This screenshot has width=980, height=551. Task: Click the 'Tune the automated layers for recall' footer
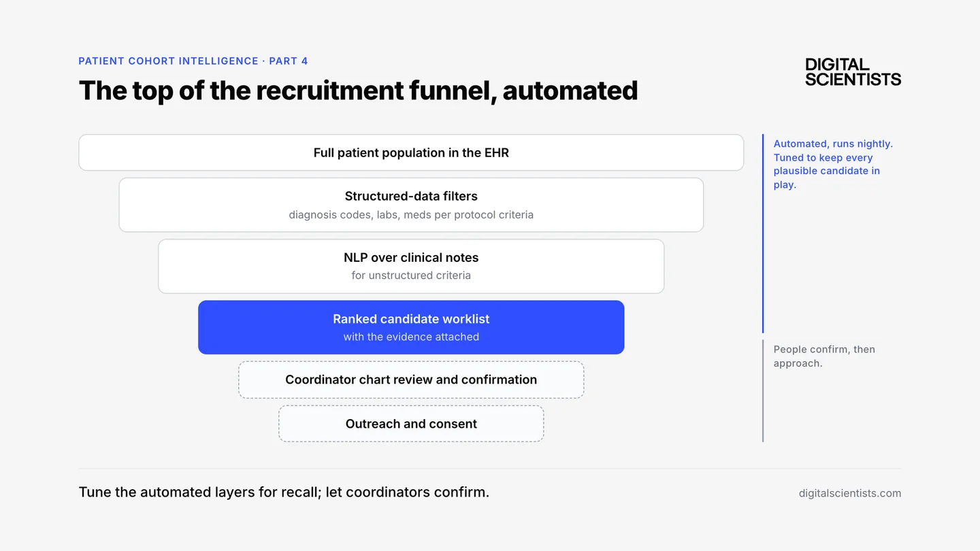pos(284,492)
